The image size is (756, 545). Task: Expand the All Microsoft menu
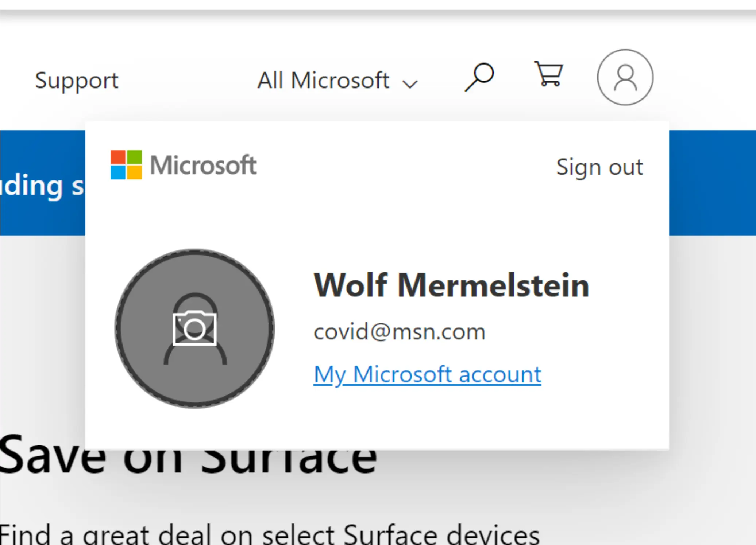click(323, 80)
